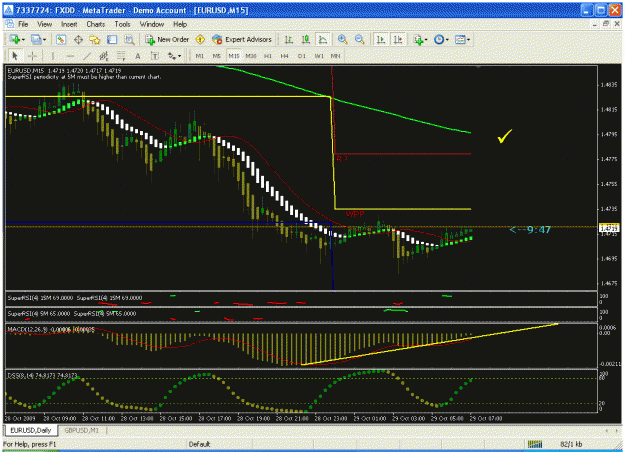This screenshot has width=625, height=452.
Task: Expand the Indicators list dropdown
Action: click(x=426, y=39)
